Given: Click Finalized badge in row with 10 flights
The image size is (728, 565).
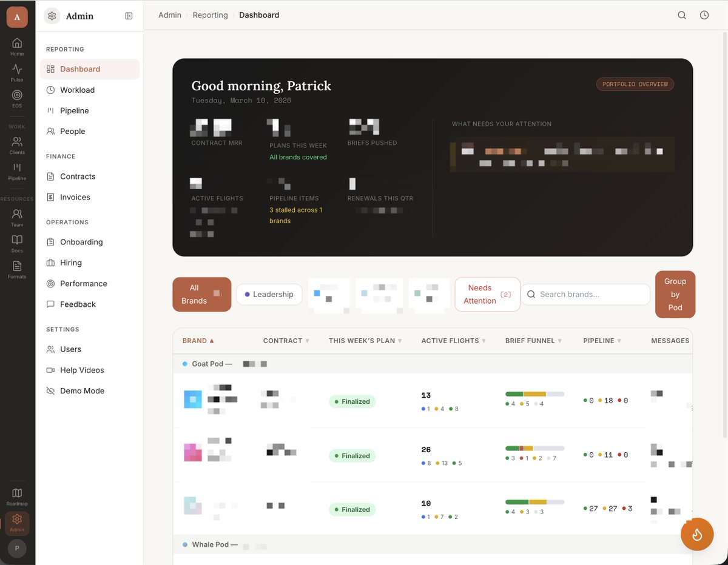Looking at the screenshot, I should pos(352,509).
